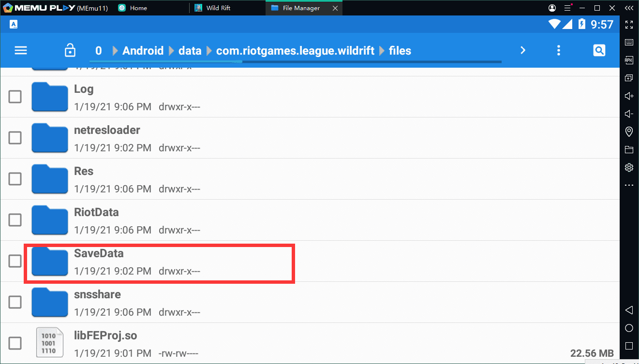
Task: Click the APK install icon
Action: click(629, 60)
